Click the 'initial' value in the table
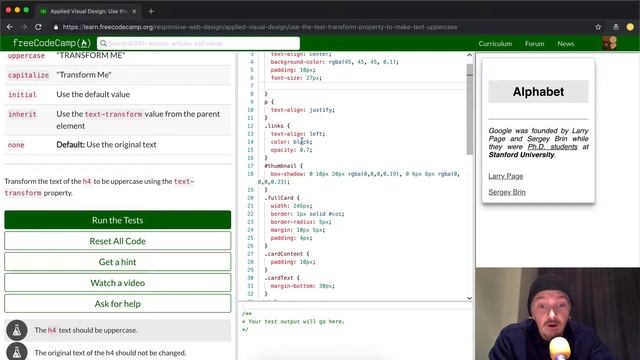Image resolution: width=640 pixels, height=360 pixels. point(22,95)
